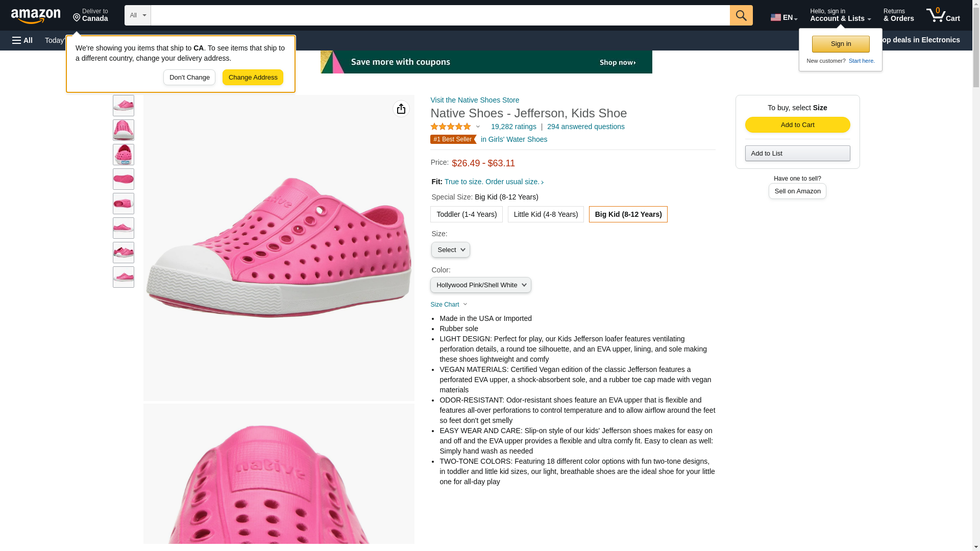
Task: Click the star rating icons
Action: click(451, 127)
